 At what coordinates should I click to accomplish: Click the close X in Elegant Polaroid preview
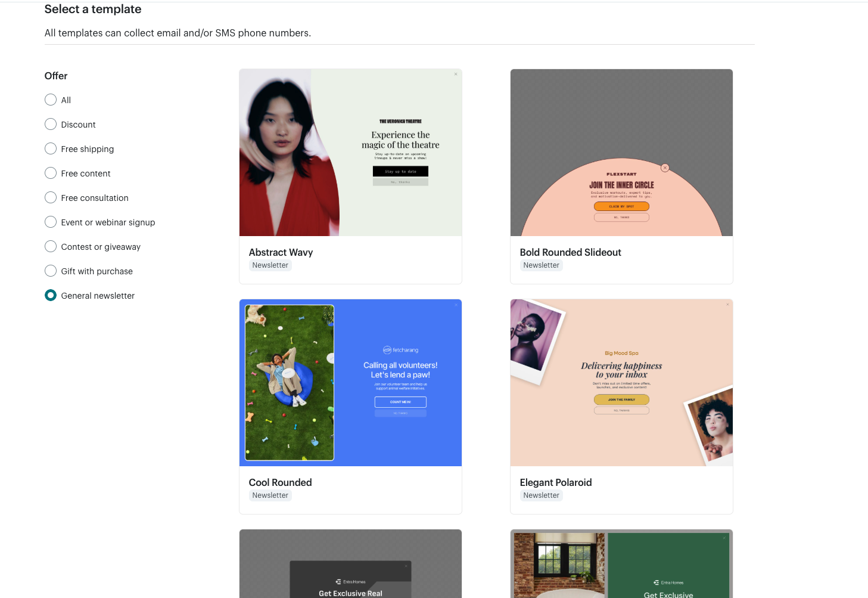coord(727,305)
